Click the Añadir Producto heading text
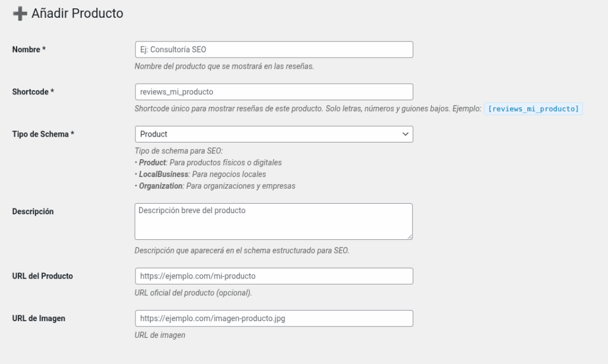Screen dimensions: 608x364 coord(77,14)
